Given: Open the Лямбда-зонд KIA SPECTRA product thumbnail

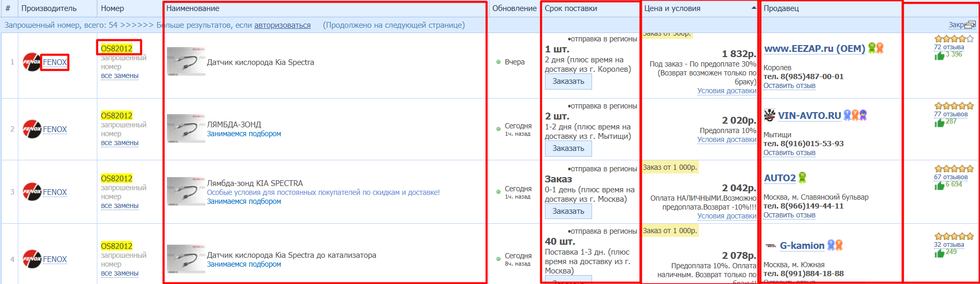Looking at the screenshot, I should click(186, 192).
